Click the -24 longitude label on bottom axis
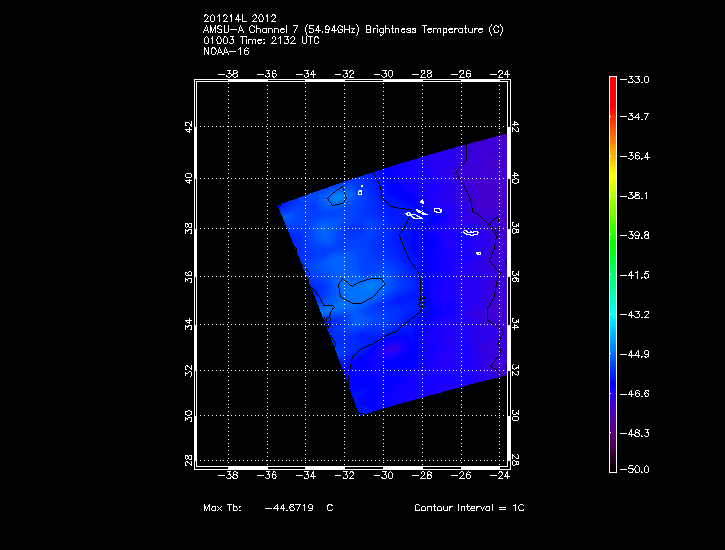 (x=499, y=476)
